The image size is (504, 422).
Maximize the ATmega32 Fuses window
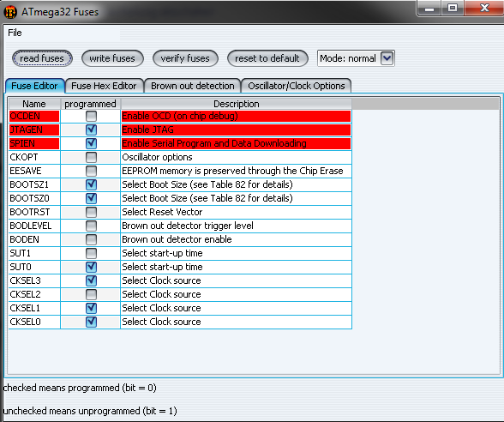[x=453, y=8]
